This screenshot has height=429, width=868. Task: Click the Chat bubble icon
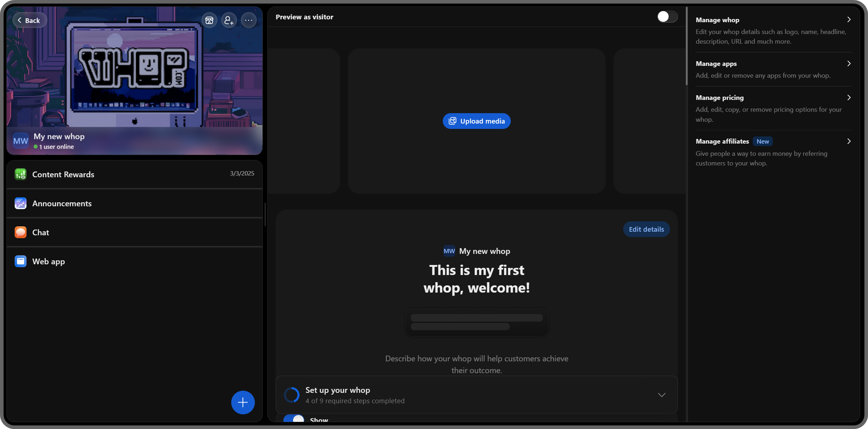tap(20, 232)
